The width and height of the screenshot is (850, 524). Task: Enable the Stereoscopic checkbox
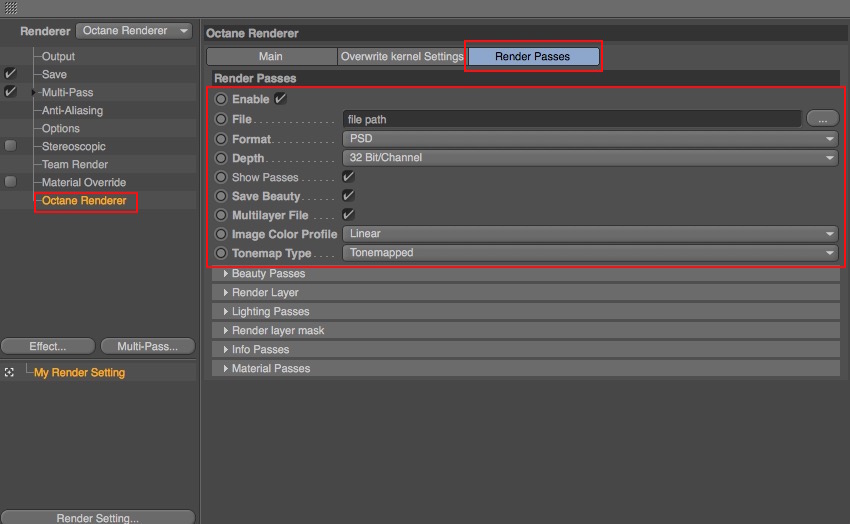click(10, 146)
